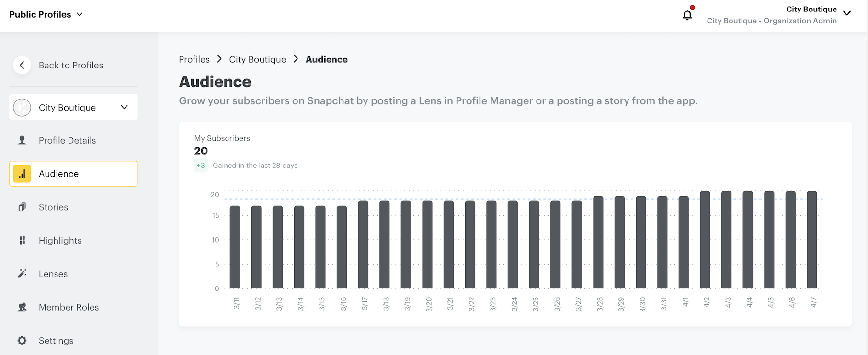The width and height of the screenshot is (868, 355).
Task: Select the Stories icon in the sidebar
Action: [x=22, y=207]
